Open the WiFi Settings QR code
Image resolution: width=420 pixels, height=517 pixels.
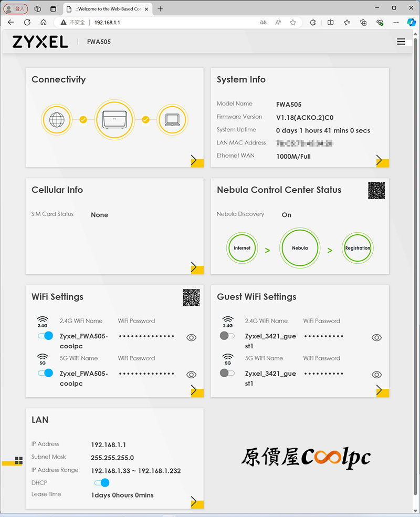191,297
